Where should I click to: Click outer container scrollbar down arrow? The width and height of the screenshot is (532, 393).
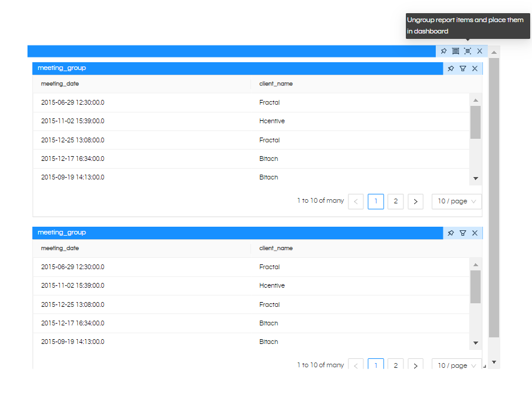coord(494,362)
